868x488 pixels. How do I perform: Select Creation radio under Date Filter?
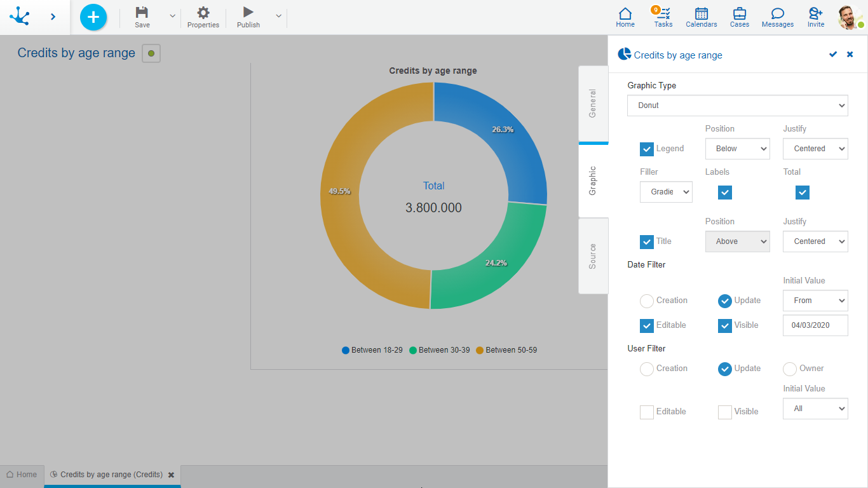pyautogui.click(x=647, y=301)
